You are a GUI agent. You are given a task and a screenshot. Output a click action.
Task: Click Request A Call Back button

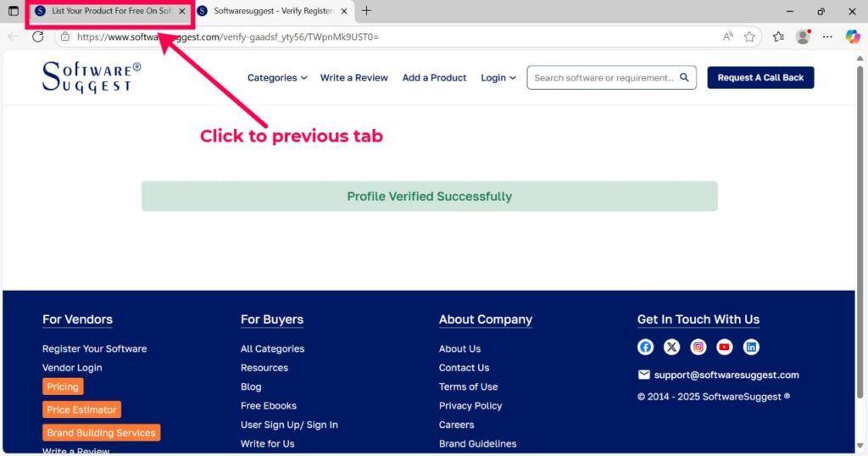[x=760, y=77]
